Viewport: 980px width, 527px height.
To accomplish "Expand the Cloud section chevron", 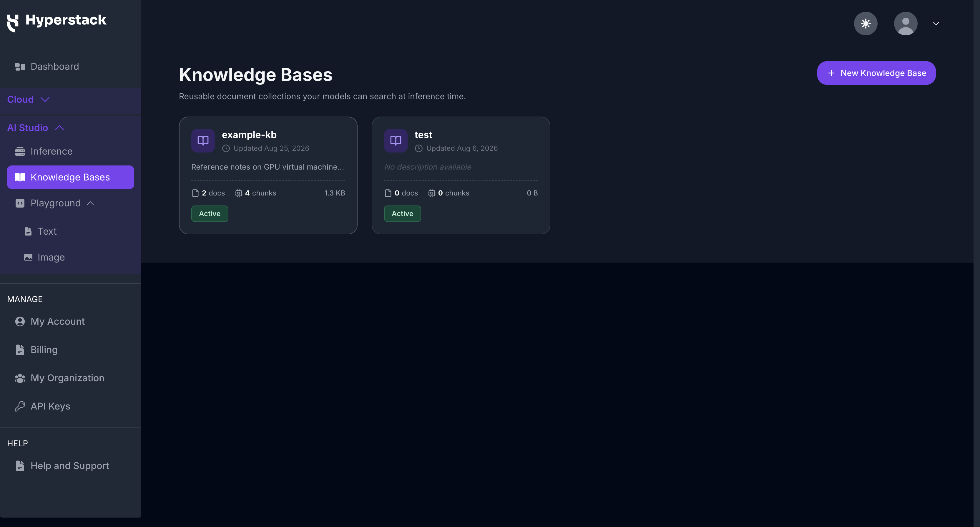I will click(45, 100).
